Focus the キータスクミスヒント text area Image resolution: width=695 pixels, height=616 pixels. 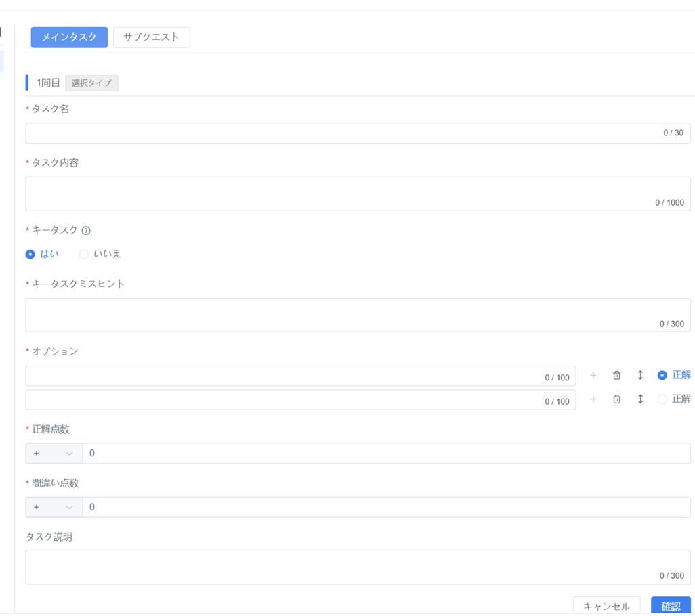(358, 315)
